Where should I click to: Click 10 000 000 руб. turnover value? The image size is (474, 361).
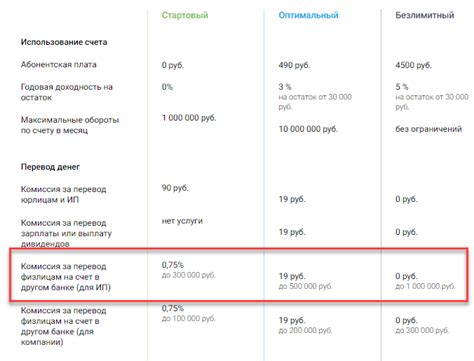click(308, 129)
